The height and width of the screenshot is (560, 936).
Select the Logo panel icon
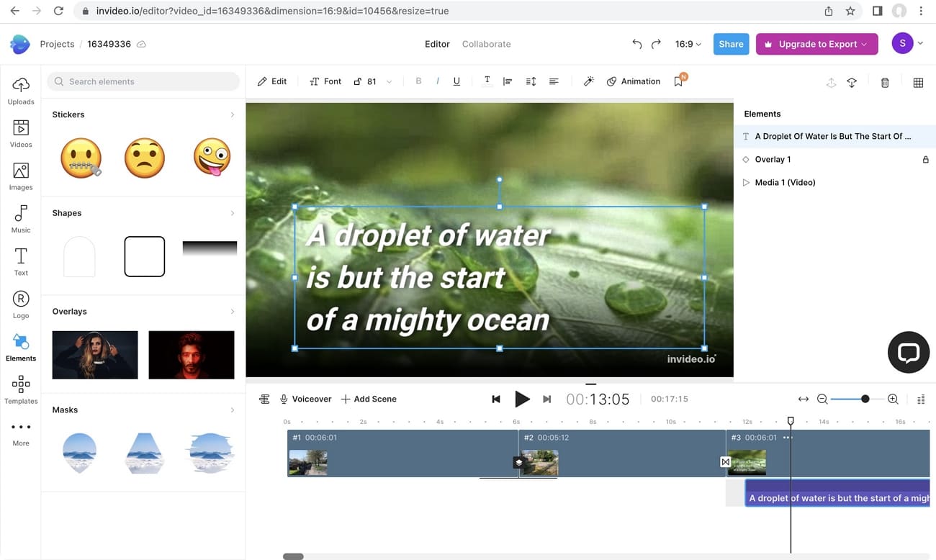[x=21, y=300]
